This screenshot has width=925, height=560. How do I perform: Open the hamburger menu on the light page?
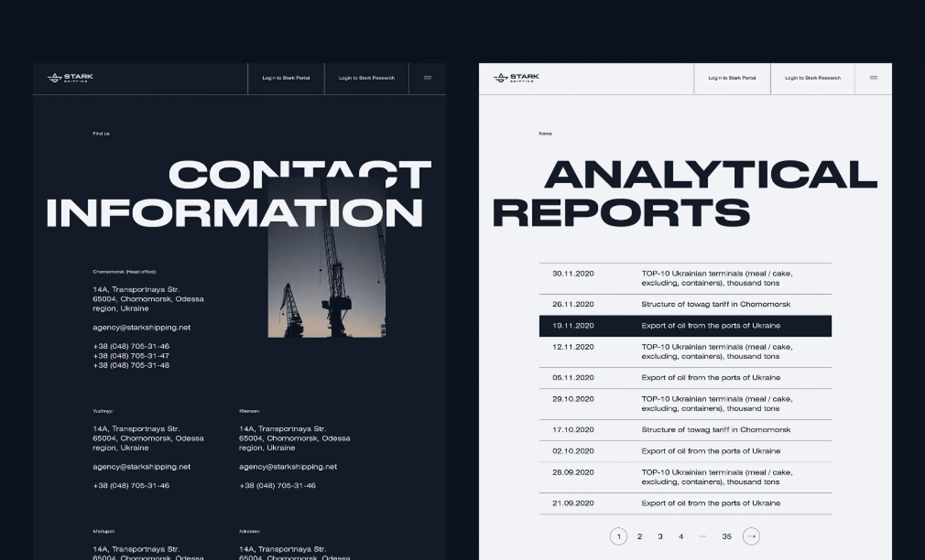(x=873, y=78)
